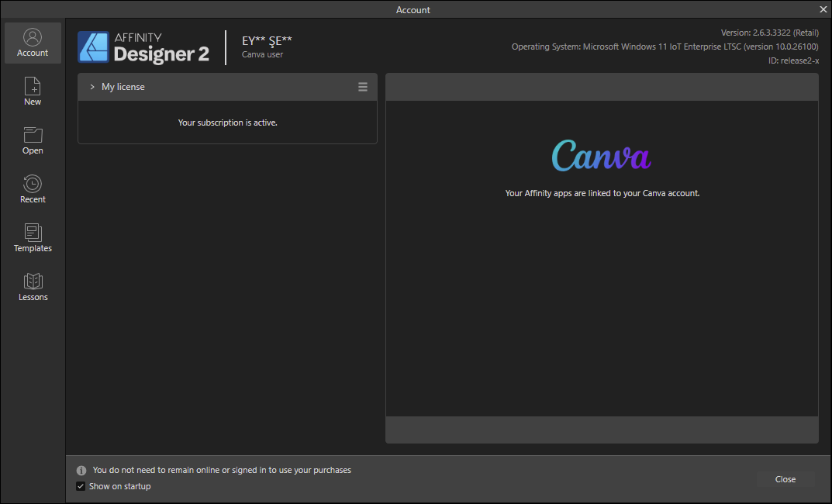Click the Close button at bottom right
Viewport: 832px width, 504px height.
[x=785, y=480]
